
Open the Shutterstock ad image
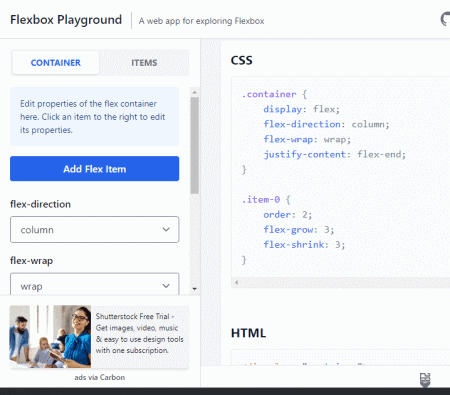point(50,336)
